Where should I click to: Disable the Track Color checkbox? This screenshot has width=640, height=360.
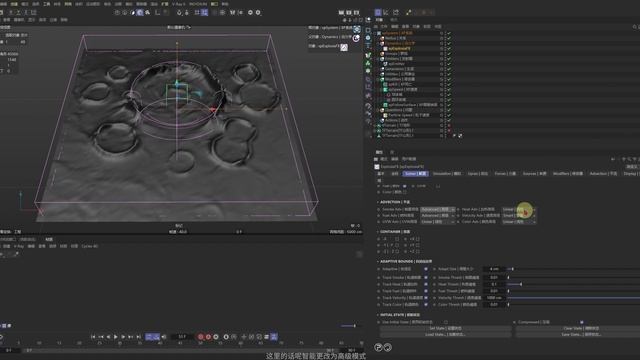[x=426, y=304]
